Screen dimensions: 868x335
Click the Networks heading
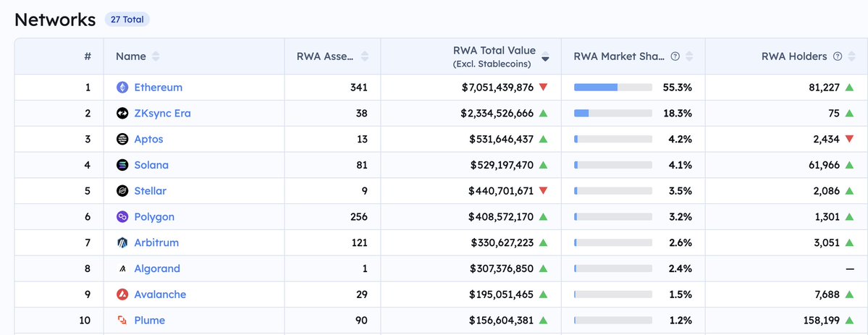coord(55,20)
